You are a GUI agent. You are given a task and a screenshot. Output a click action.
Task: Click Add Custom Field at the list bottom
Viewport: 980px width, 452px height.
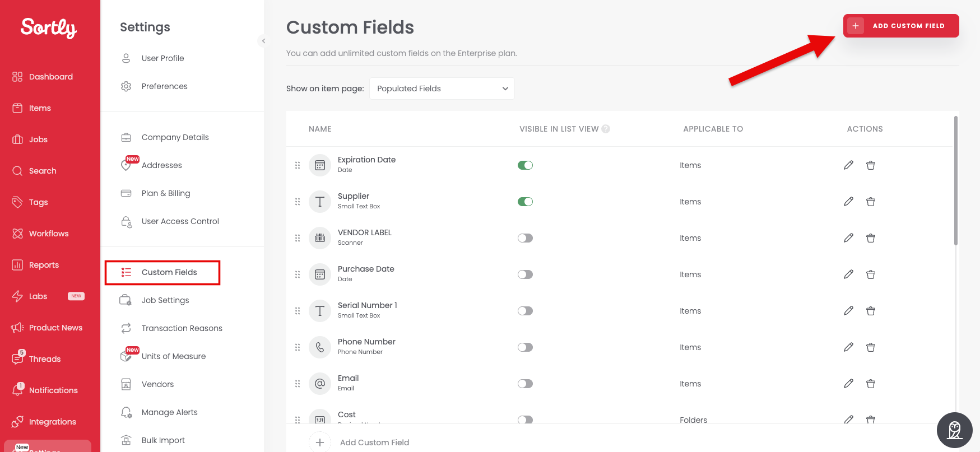click(374, 442)
